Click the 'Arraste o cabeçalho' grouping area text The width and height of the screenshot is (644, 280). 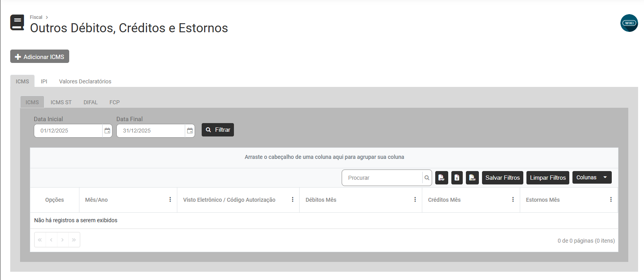(x=324, y=157)
